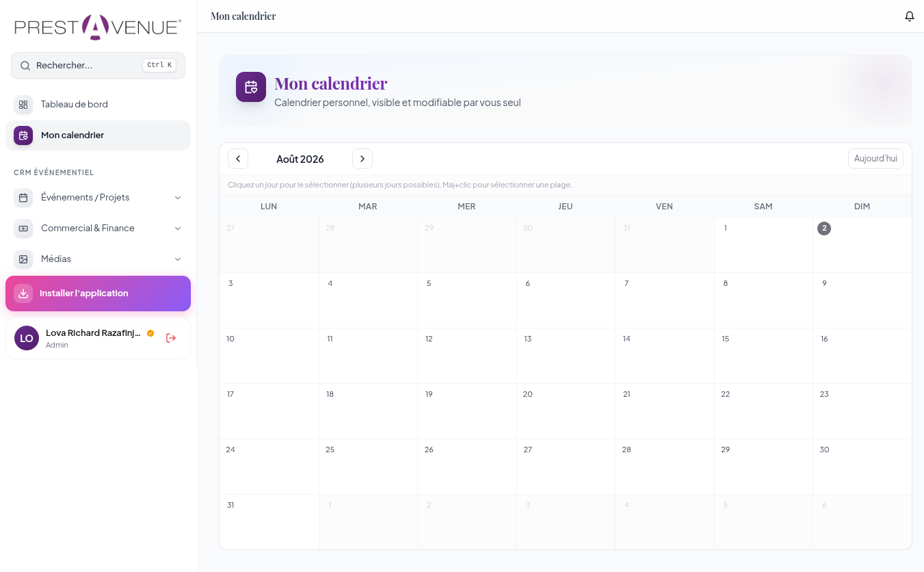The height and width of the screenshot is (572, 924).
Task: Select August 21 in the calendar
Action: (x=665, y=411)
